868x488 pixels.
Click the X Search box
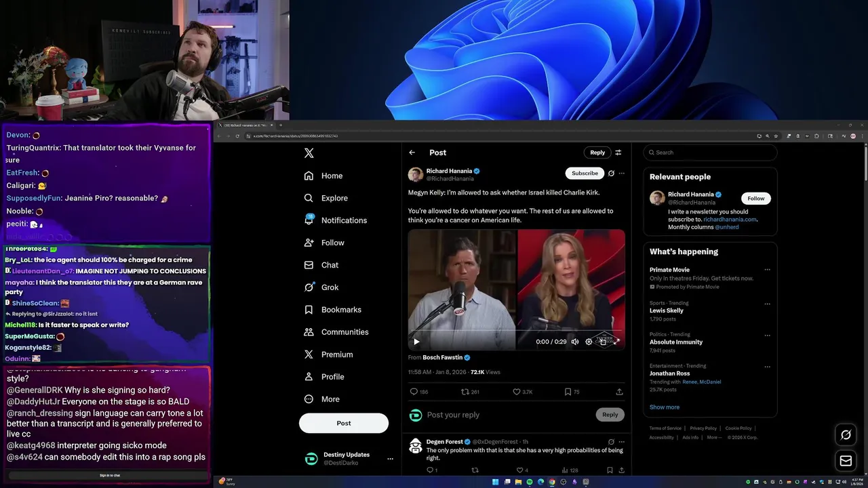pyautogui.click(x=710, y=152)
